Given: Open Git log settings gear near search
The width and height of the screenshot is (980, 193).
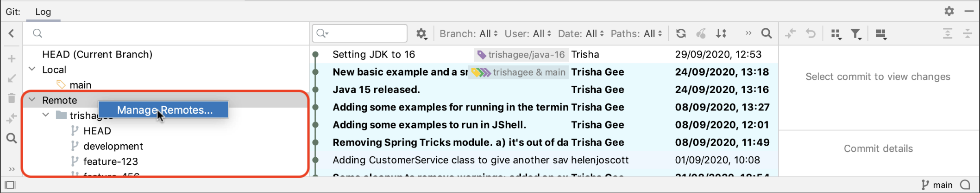Looking at the screenshot, I should pos(421,34).
